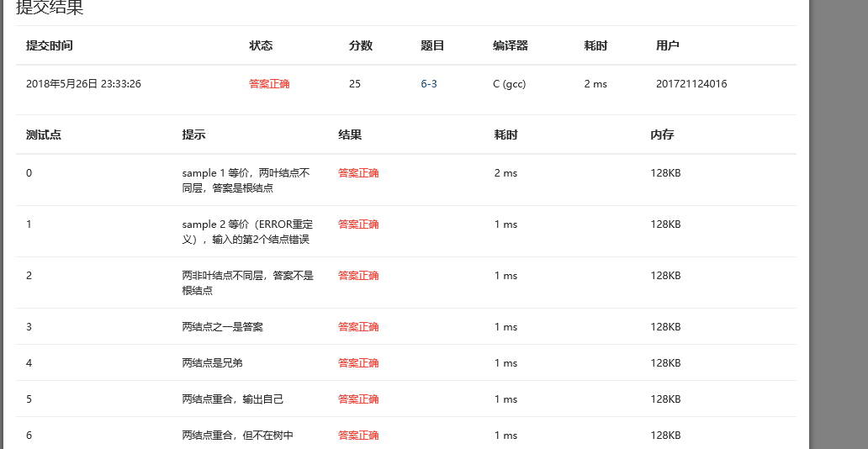The image size is (868, 449).
Task: Click test point 6 result 答案正确
Action: point(358,436)
